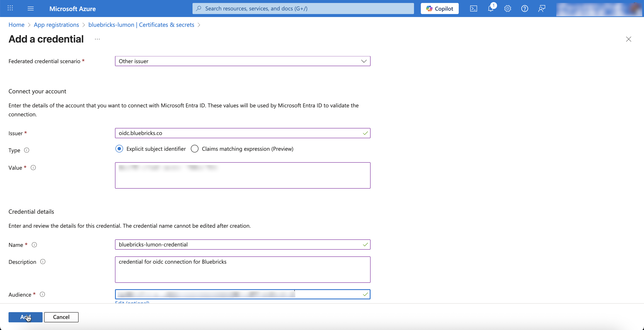Open the ellipsis menu beside Add a credential
Screen dimensions: 644x330
point(97,39)
